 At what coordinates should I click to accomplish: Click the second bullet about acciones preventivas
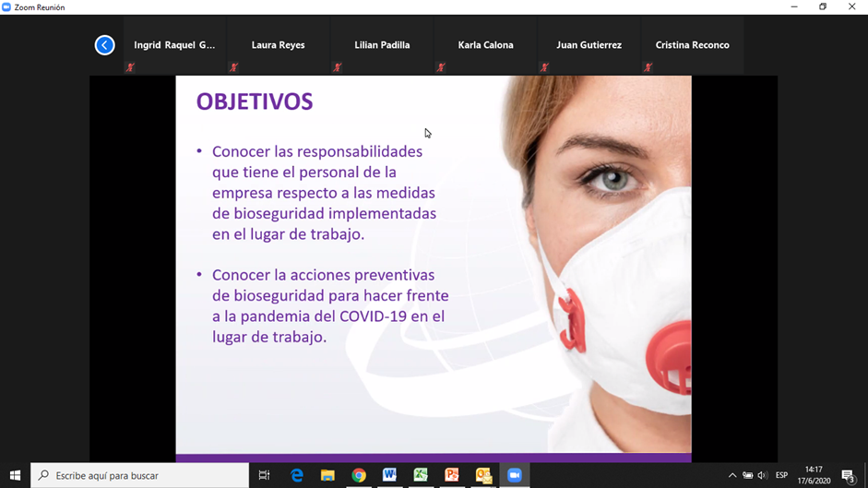(x=330, y=305)
